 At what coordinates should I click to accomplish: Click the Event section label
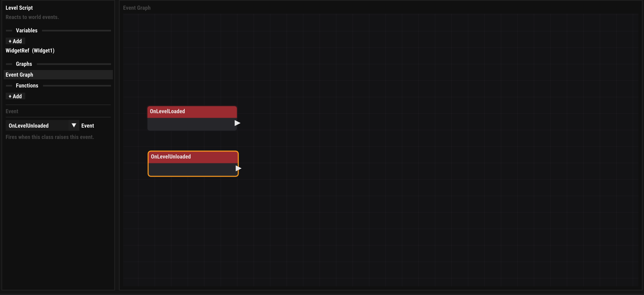(x=12, y=111)
